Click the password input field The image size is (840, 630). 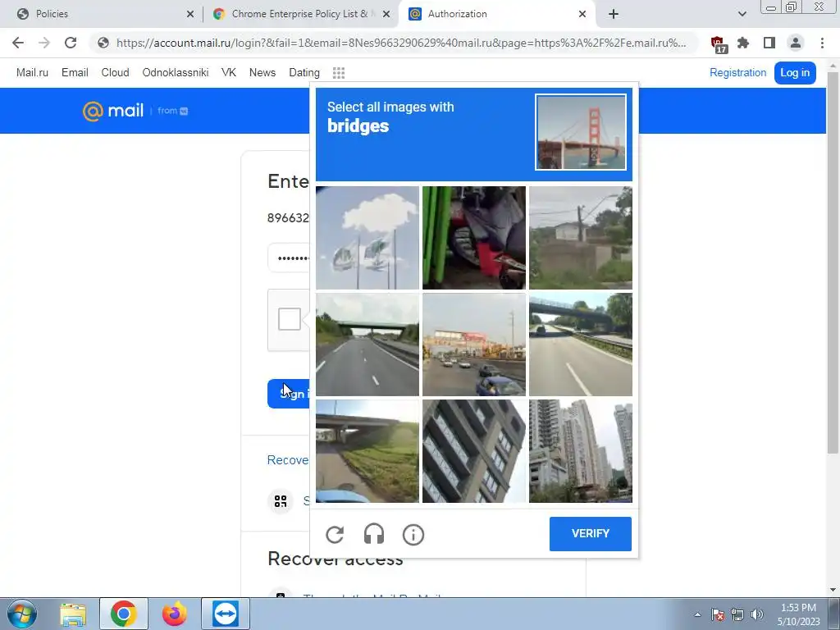click(289, 258)
